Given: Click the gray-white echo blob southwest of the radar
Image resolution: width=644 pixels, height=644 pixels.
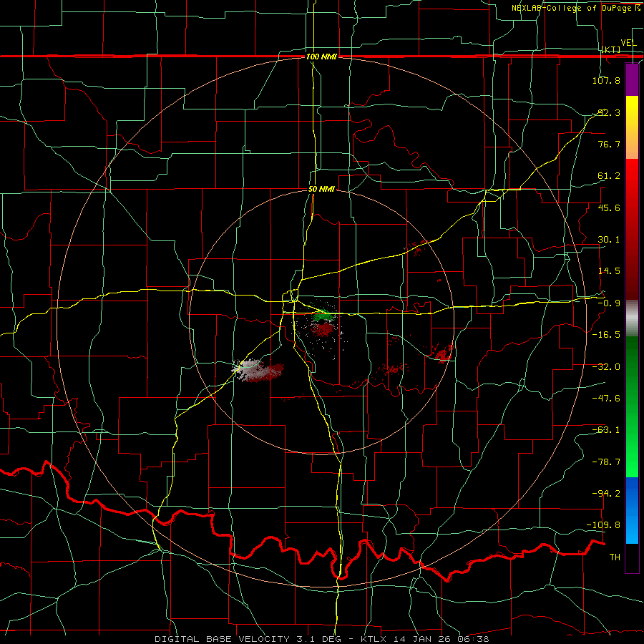Looking at the screenshot, I should (248, 369).
